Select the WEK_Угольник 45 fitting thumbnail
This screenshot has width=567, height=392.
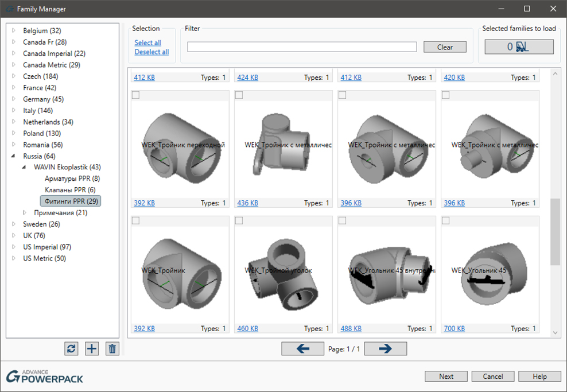click(x=490, y=270)
